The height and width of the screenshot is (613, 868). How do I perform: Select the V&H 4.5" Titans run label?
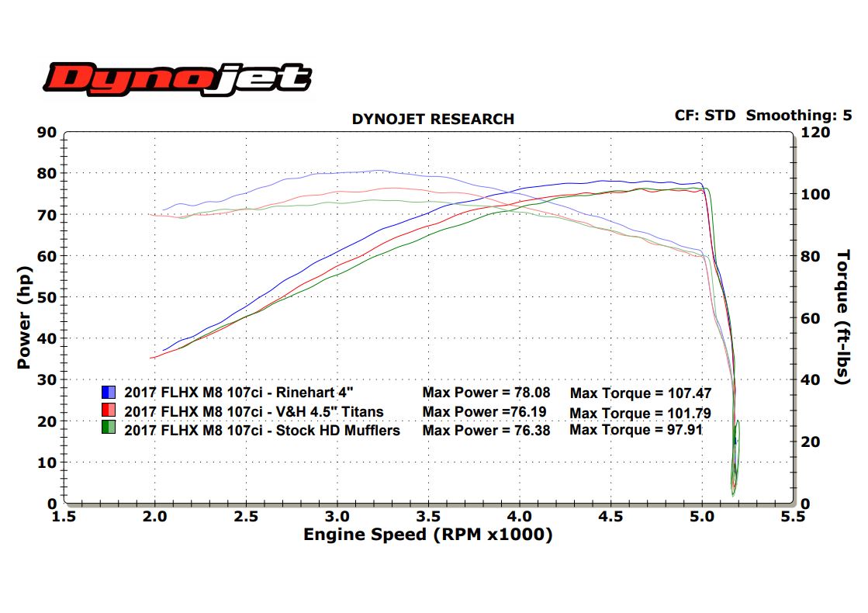(254, 411)
